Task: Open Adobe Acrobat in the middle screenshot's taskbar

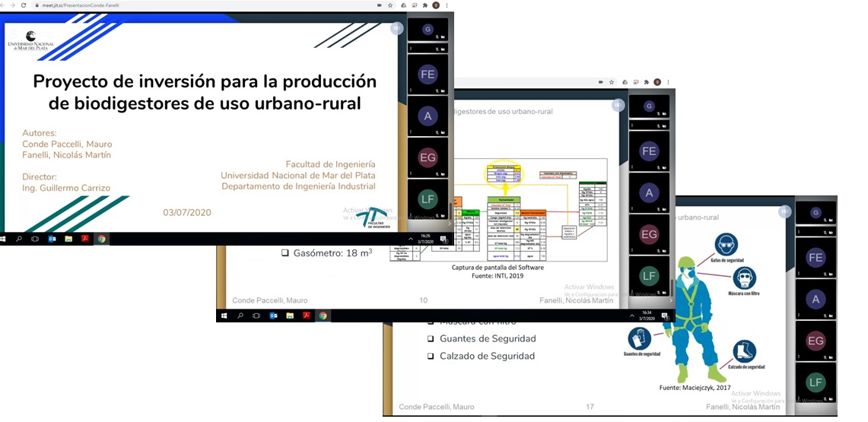Action: (x=307, y=316)
